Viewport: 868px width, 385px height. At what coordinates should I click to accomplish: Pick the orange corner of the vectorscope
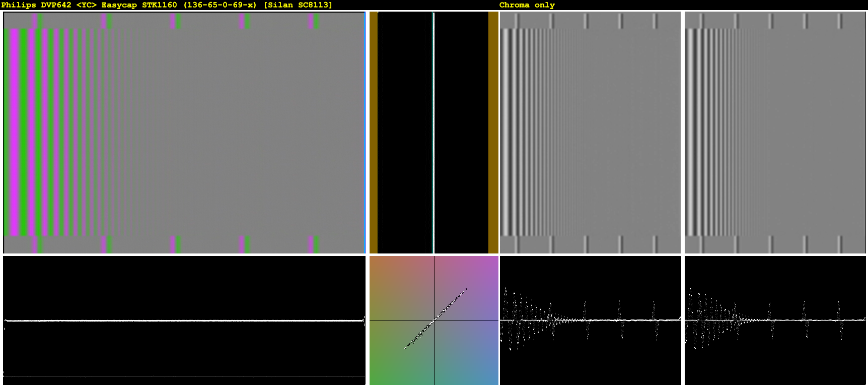pos(377,263)
